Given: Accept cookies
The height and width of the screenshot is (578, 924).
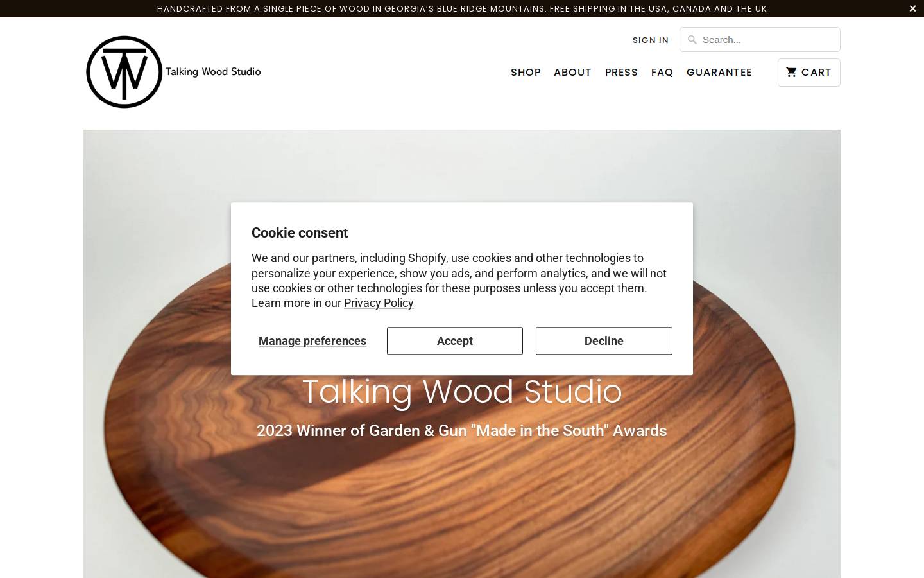Looking at the screenshot, I should 455,341.
